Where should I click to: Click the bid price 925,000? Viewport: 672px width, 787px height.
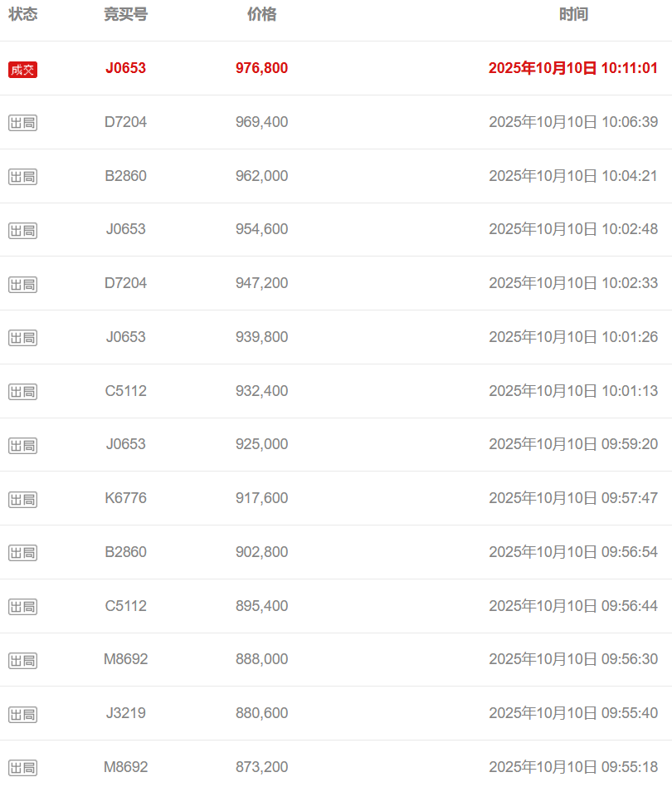(x=261, y=444)
